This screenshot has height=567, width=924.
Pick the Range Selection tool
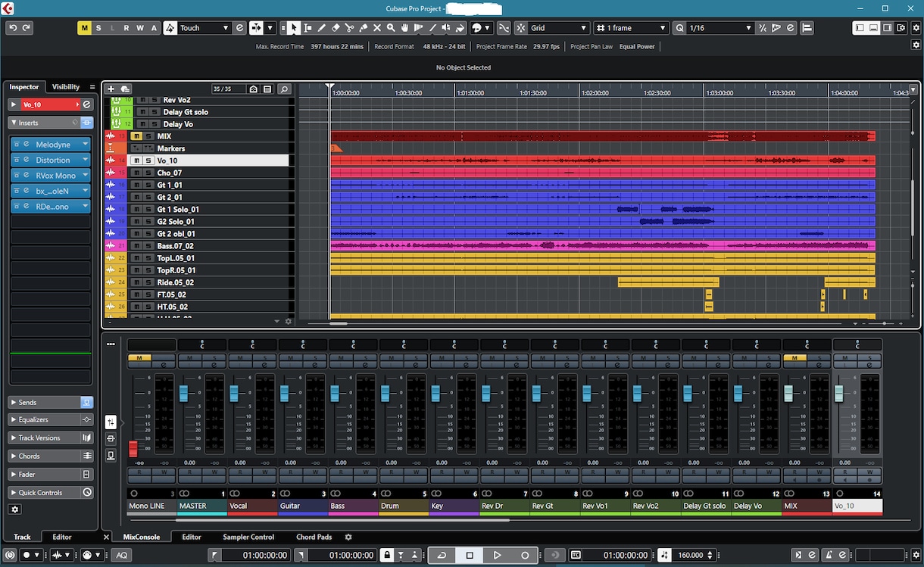coord(308,28)
